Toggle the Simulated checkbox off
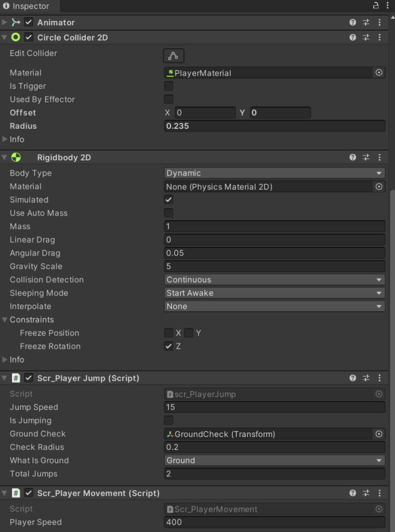 coord(169,199)
